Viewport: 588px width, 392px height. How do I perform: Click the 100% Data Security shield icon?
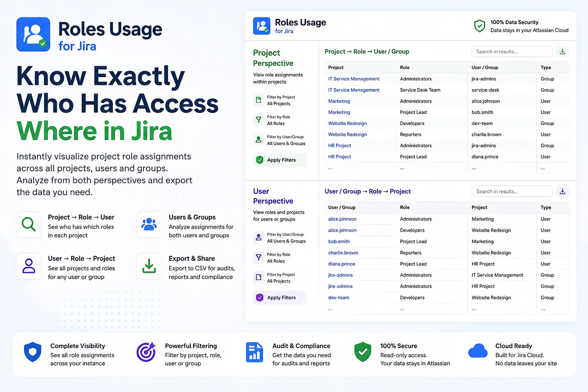(480, 26)
